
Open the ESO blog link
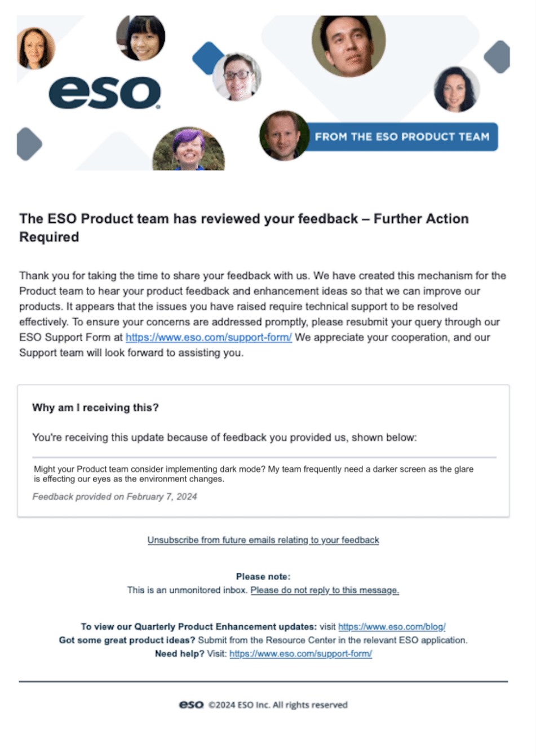coord(392,627)
